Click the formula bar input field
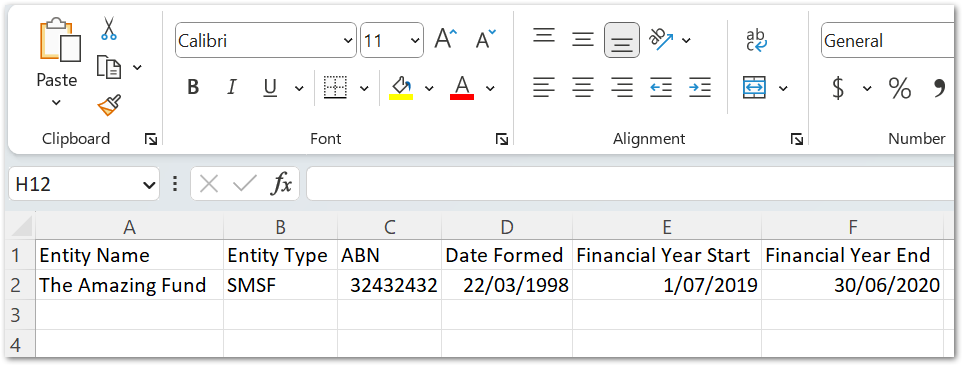The height and width of the screenshot is (366, 963). coord(633,184)
